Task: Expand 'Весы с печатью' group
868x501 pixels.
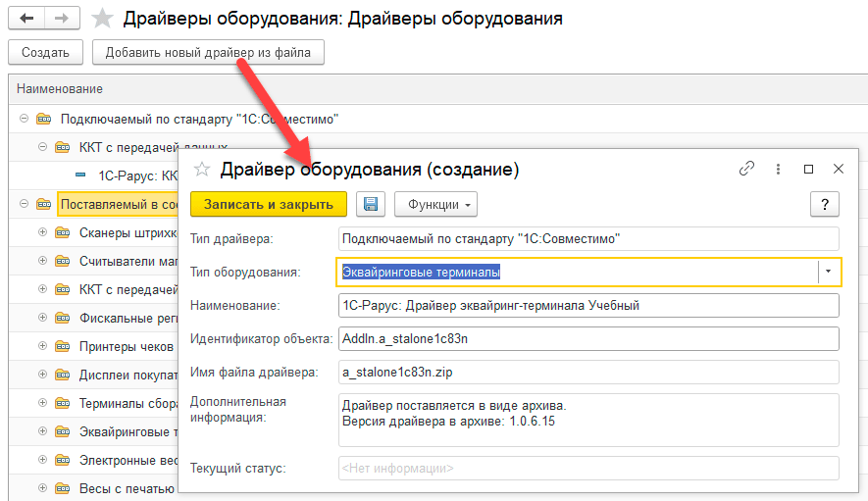Action: [x=42, y=488]
